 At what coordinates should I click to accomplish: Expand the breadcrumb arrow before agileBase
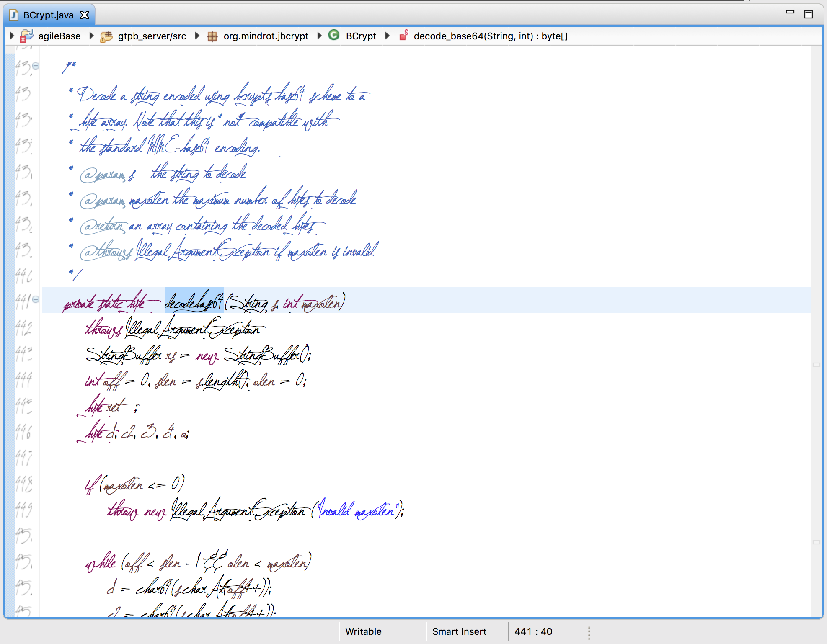coord(12,36)
